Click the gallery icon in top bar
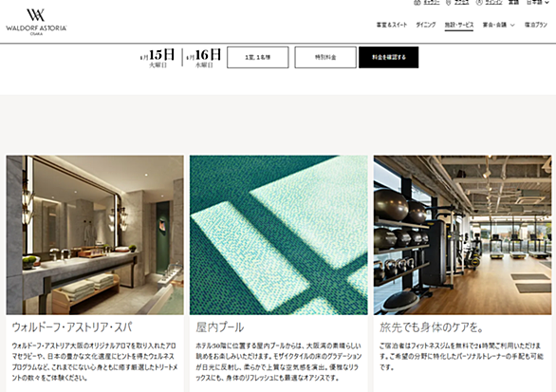This screenshot has width=556, height=392. [417, 2]
